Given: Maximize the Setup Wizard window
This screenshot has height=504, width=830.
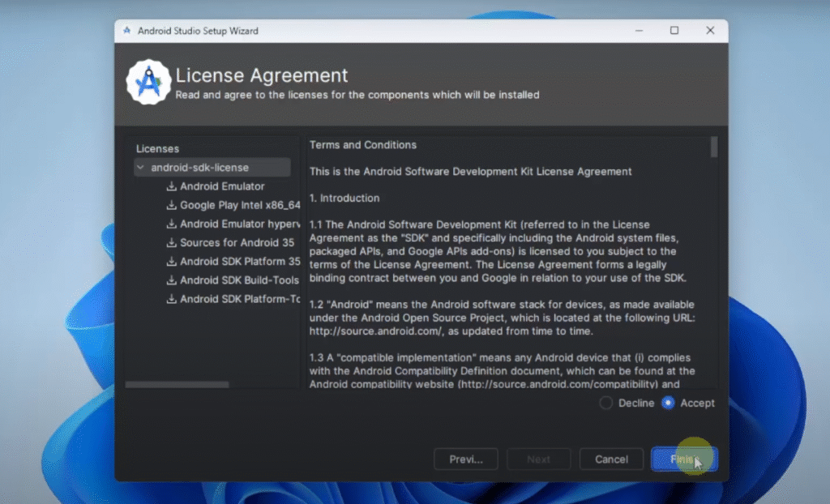Looking at the screenshot, I should tap(674, 31).
